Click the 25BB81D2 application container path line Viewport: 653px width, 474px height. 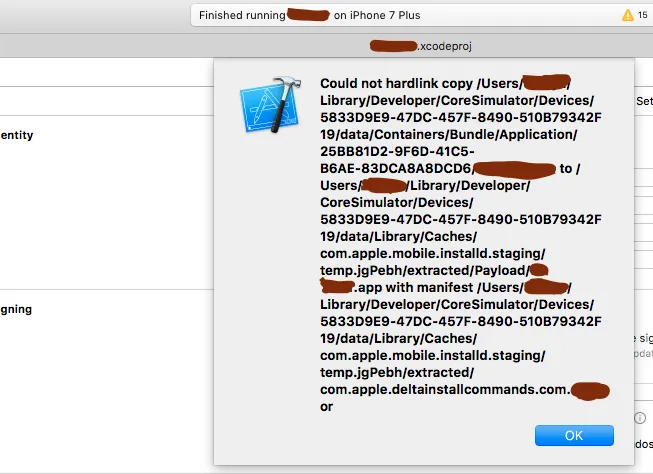pyautogui.click(x=397, y=151)
